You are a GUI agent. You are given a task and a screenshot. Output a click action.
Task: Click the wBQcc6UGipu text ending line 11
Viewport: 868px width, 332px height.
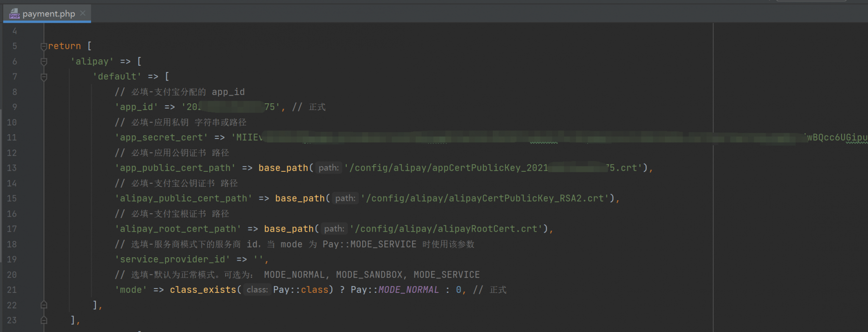coord(838,138)
